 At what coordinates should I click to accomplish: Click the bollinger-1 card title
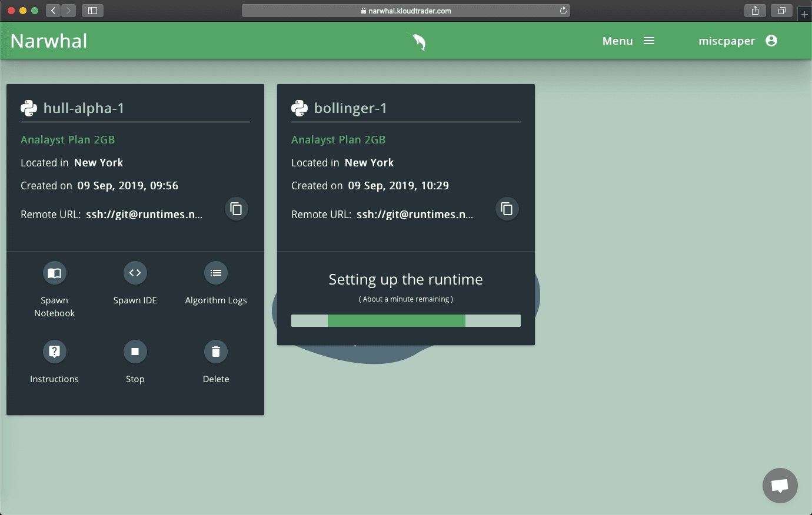coord(351,108)
